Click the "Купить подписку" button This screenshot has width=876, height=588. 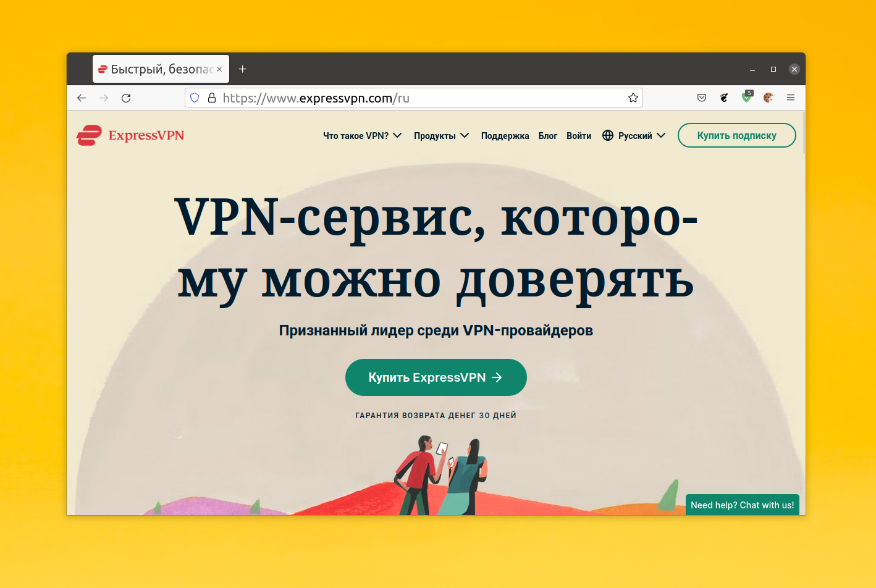click(x=737, y=135)
